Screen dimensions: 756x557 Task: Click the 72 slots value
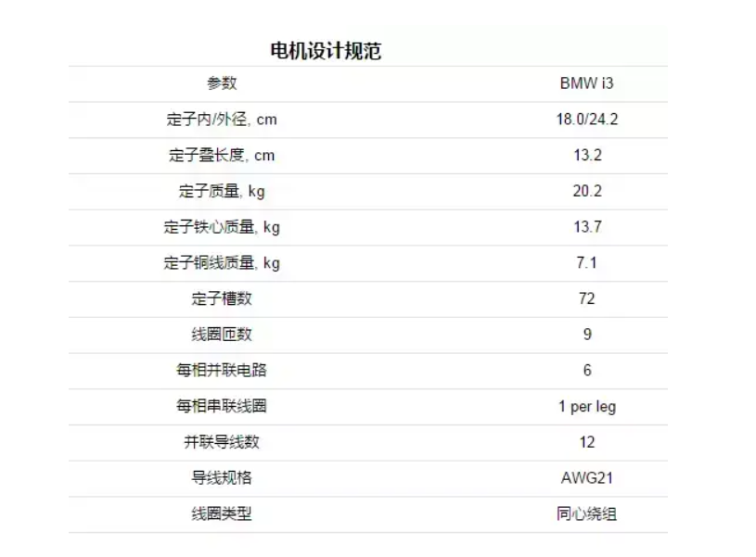point(586,298)
